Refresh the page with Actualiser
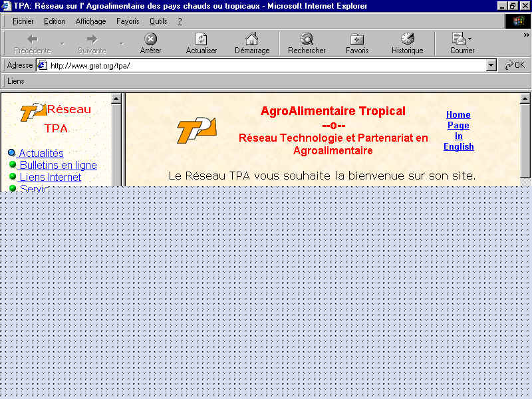 pos(201,39)
